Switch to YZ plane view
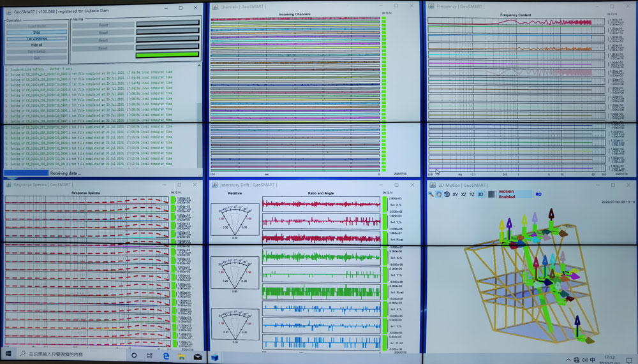 click(x=472, y=194)
